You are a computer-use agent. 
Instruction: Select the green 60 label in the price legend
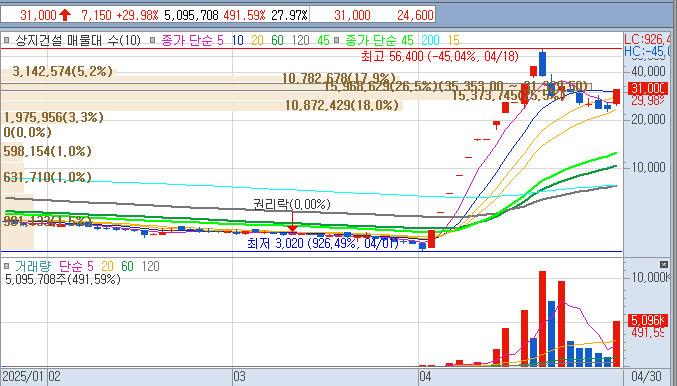[x=277, y=41]
